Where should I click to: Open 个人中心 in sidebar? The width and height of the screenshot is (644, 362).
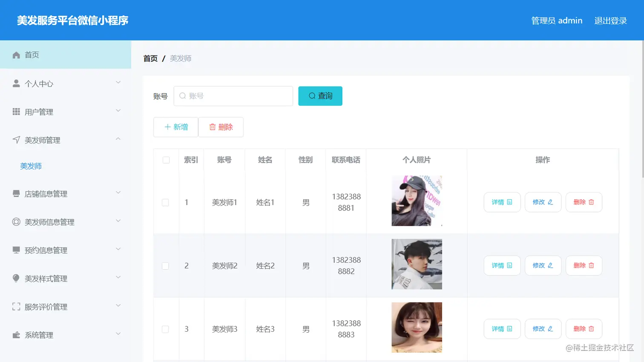(66, 83)
